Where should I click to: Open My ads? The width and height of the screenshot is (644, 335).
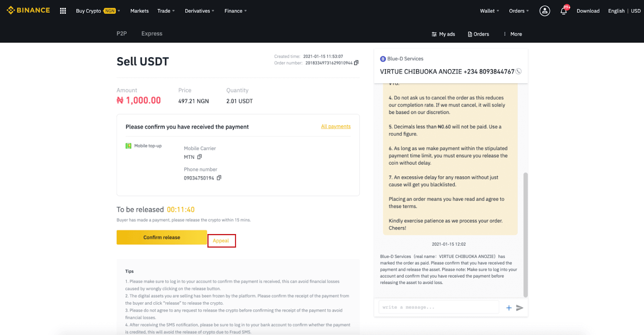[443, 34]
